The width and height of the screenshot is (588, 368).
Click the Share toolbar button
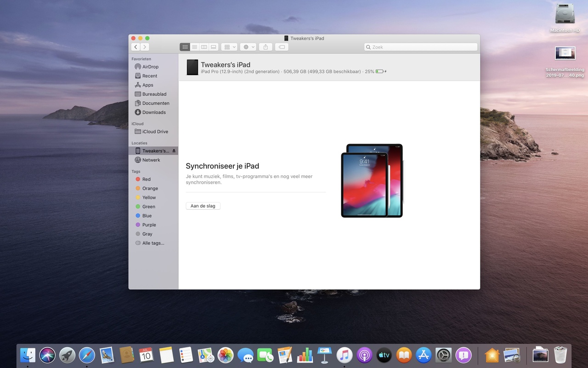coord(266,47)
